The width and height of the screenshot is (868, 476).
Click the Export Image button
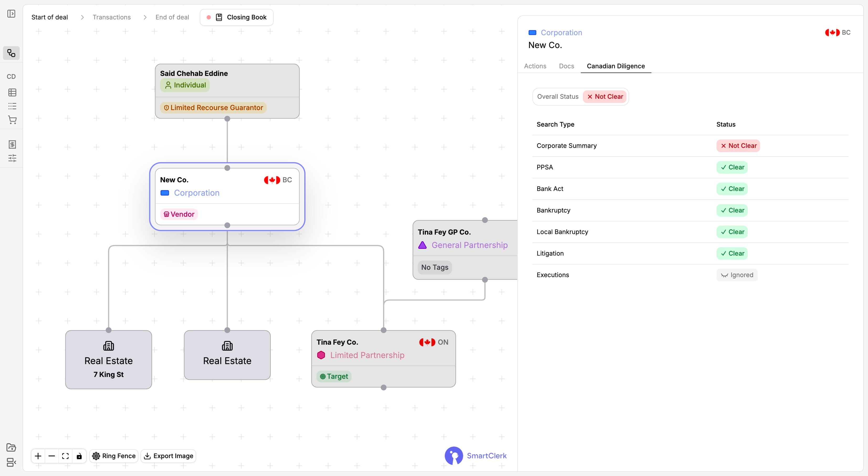tap(168, 456)
